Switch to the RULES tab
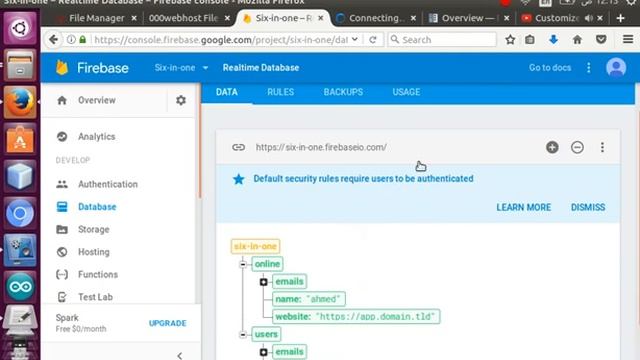This screenshot has width=640, height=360. pyautogui.click(x=280, y=92)
